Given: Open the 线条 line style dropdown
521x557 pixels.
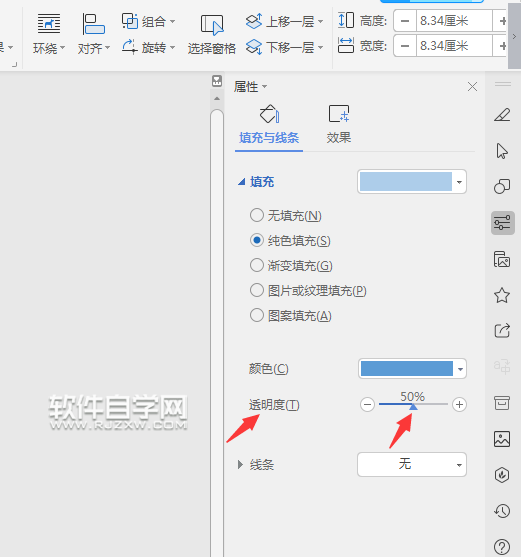Looking at the screenshot, I should click(412, 464).
